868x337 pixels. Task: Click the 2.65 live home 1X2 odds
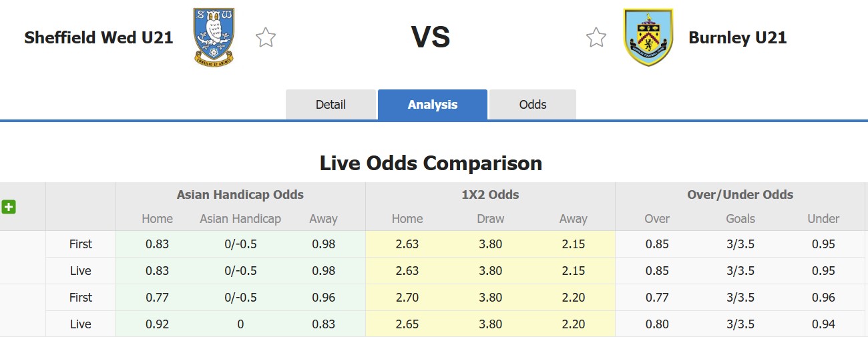(407, 324)
